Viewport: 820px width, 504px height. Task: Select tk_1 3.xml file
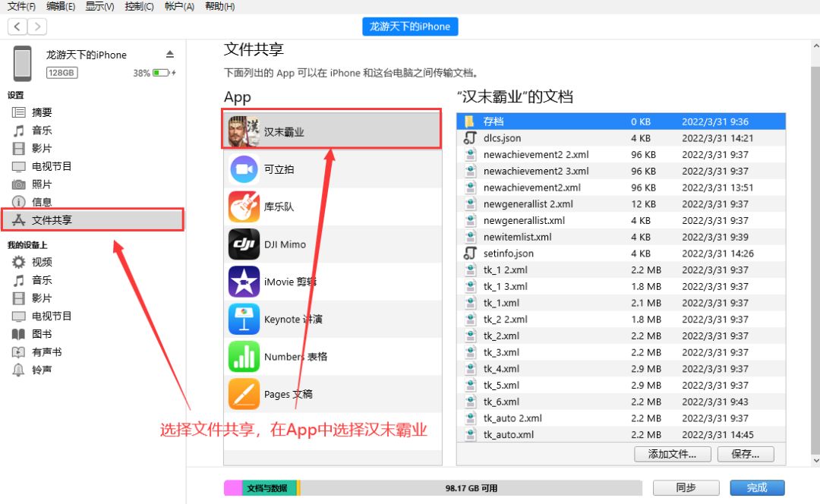pos(621,286)
